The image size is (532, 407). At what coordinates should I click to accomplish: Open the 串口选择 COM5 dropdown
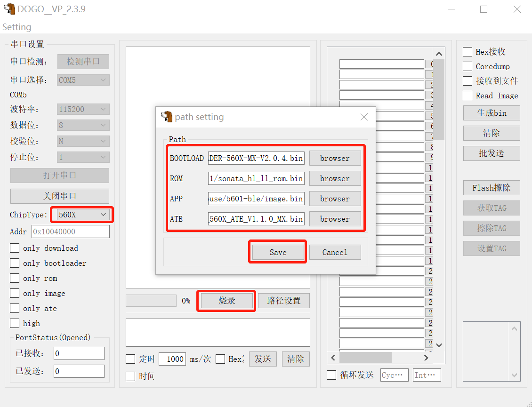pyautogui.click(x=83, y=80)
